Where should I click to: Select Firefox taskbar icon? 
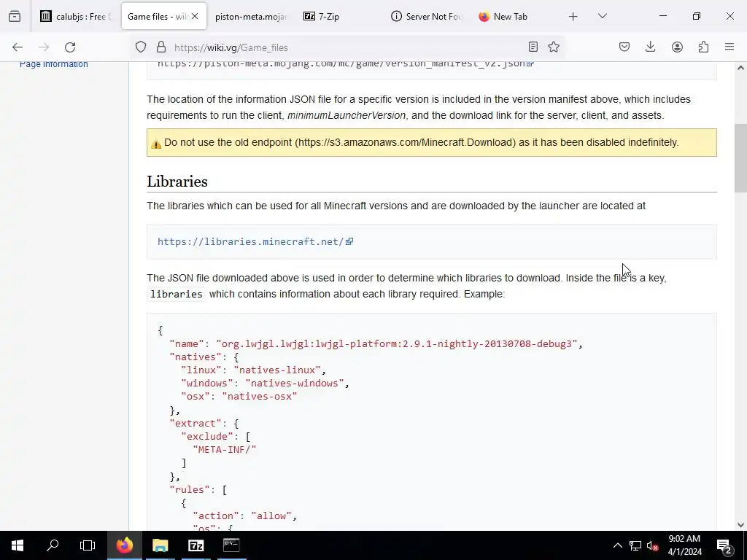tap(124, 545)
